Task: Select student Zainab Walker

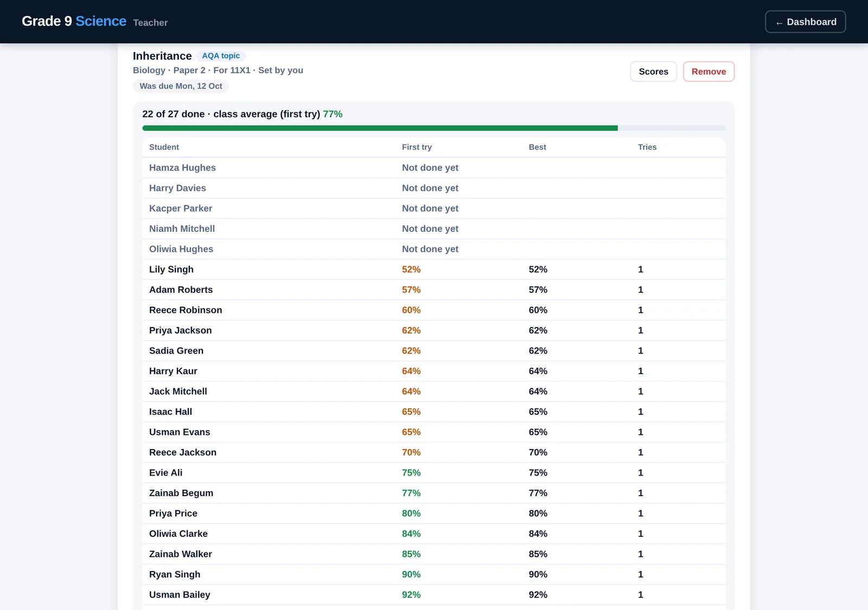Action: (181, 554)
